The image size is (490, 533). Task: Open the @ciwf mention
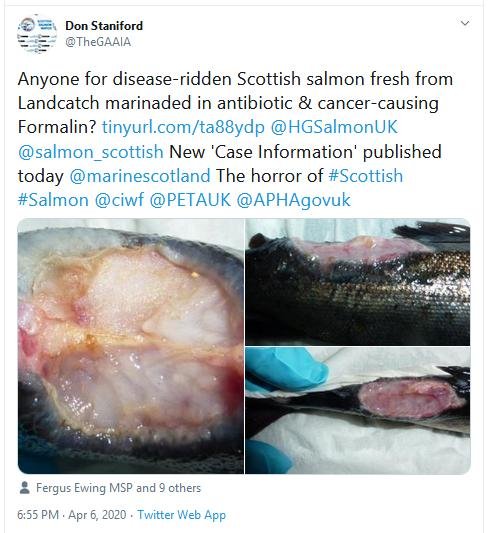[119, 200]
